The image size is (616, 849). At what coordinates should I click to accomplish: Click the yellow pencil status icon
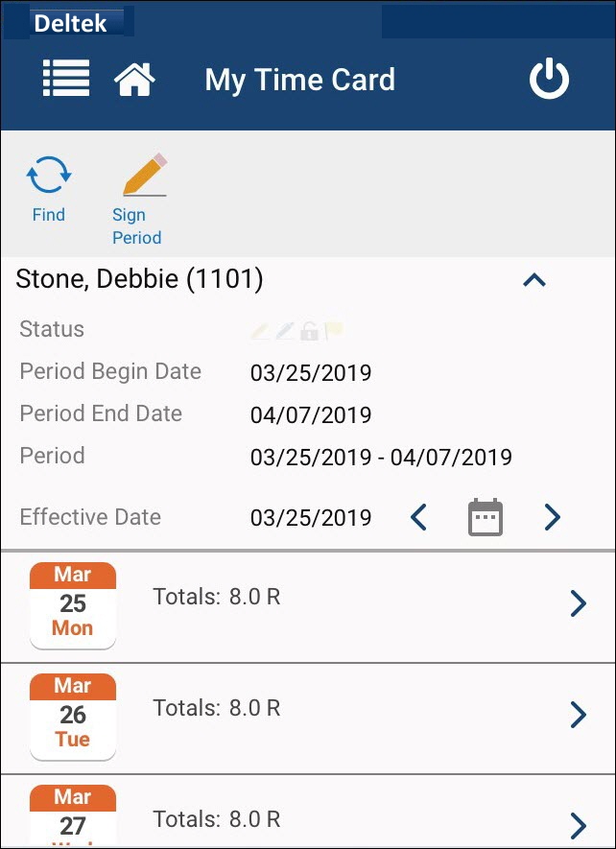click(x=260, y=331)
